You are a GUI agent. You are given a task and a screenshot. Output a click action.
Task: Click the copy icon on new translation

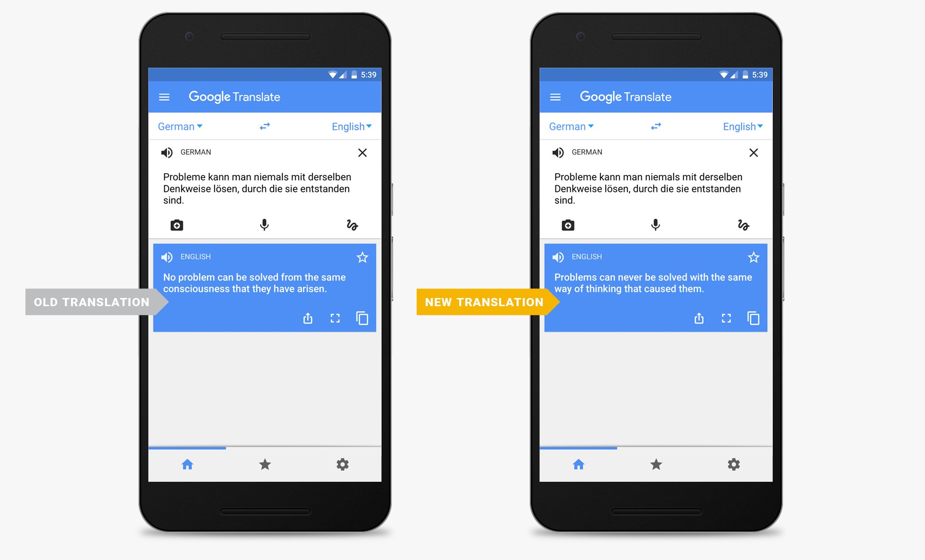click(x=753, y=318)
